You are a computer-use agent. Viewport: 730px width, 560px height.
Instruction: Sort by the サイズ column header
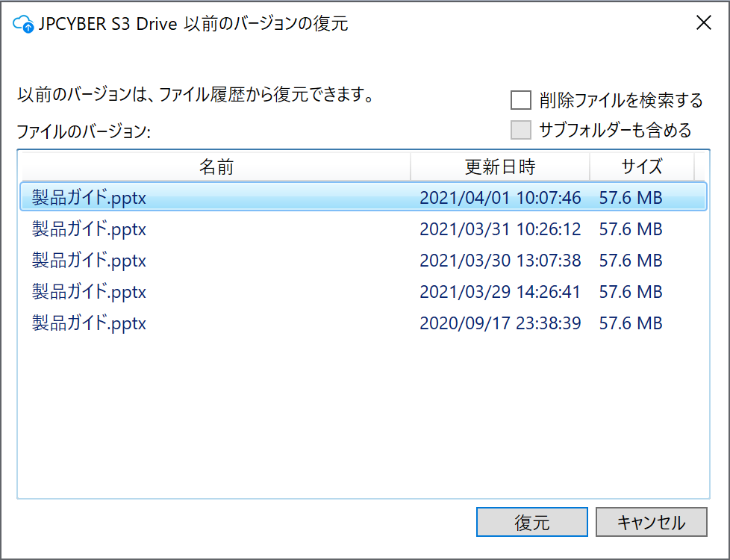click(641, 167)
